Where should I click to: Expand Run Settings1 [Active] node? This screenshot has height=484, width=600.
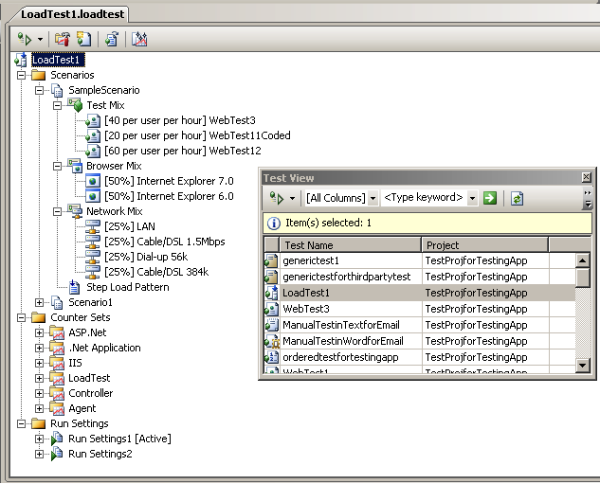pos(39,438)
